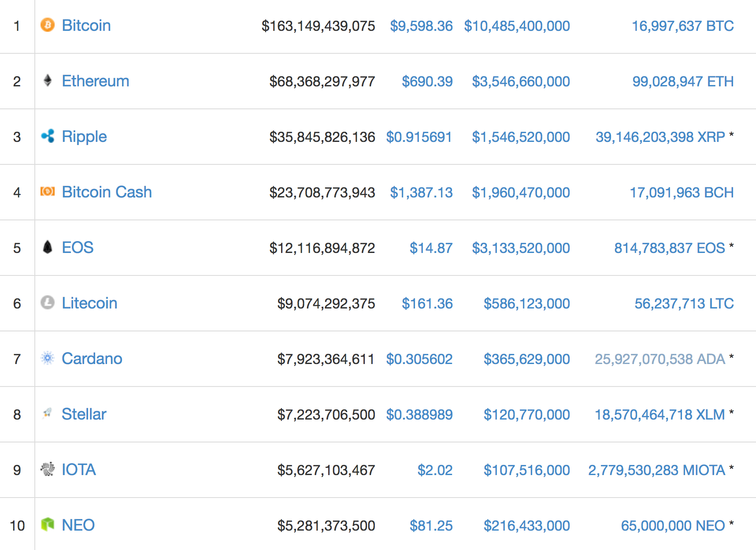Image resolution: width=756 pixels, height=550 pixels.
Task: Select Ripple market cap $35,845,826,136
Action: pos(322,137)
